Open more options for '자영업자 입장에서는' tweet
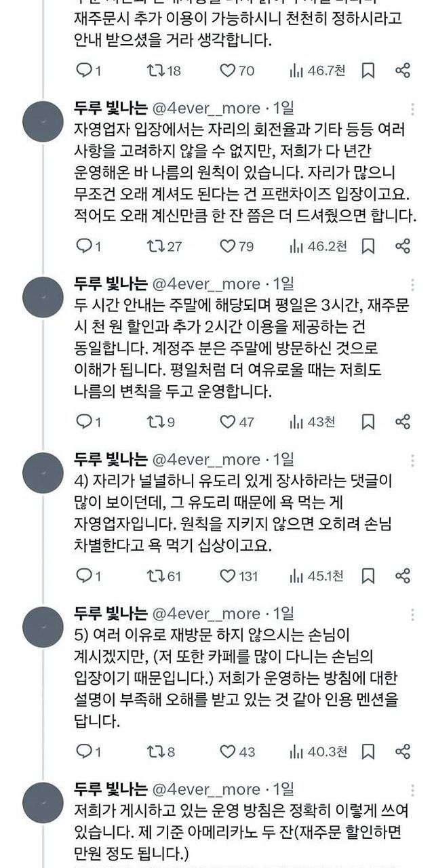The width and height of the screenshot is (434, 868). click(x=413, y=109)
